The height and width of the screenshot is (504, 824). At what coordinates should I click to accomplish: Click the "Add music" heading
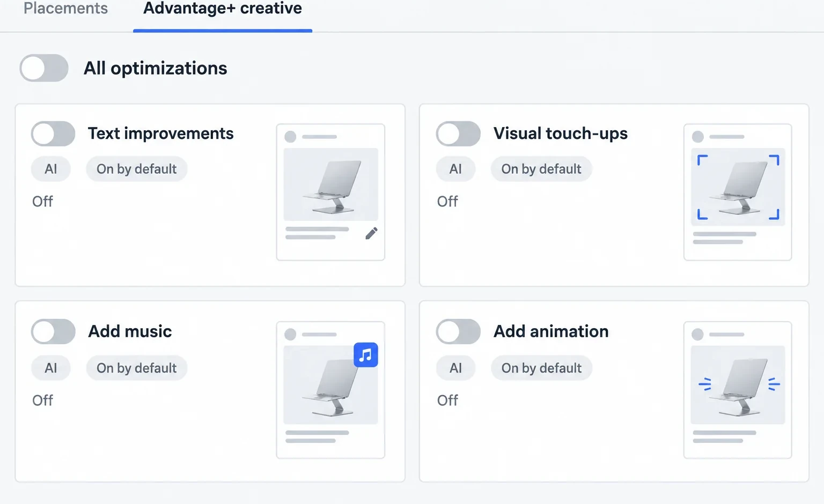tap(130, 331)
